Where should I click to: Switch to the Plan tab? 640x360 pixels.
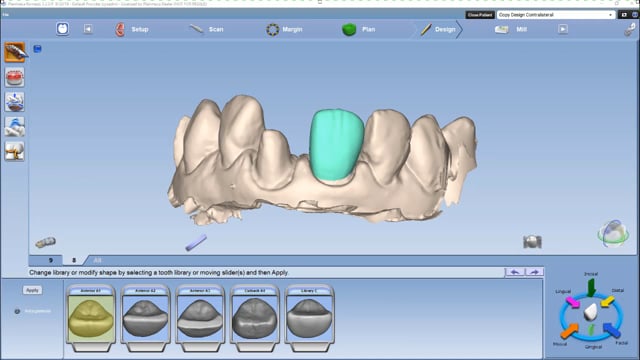[x=358, y=29]
